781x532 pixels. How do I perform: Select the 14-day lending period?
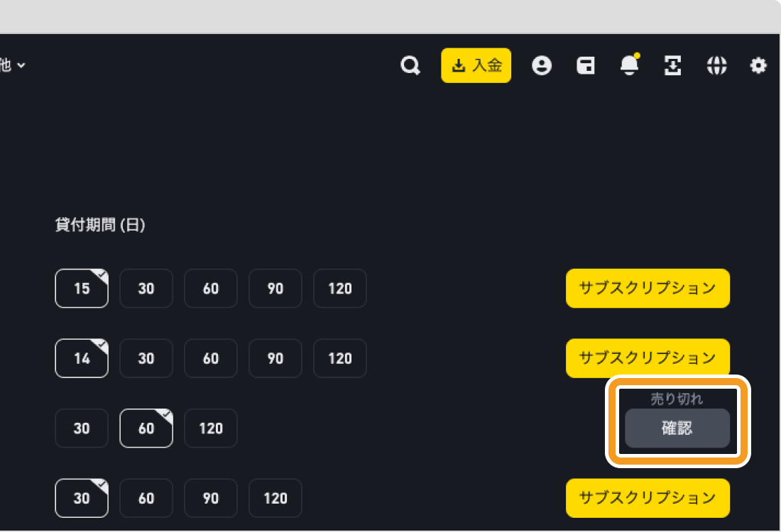tap(82, 358)
